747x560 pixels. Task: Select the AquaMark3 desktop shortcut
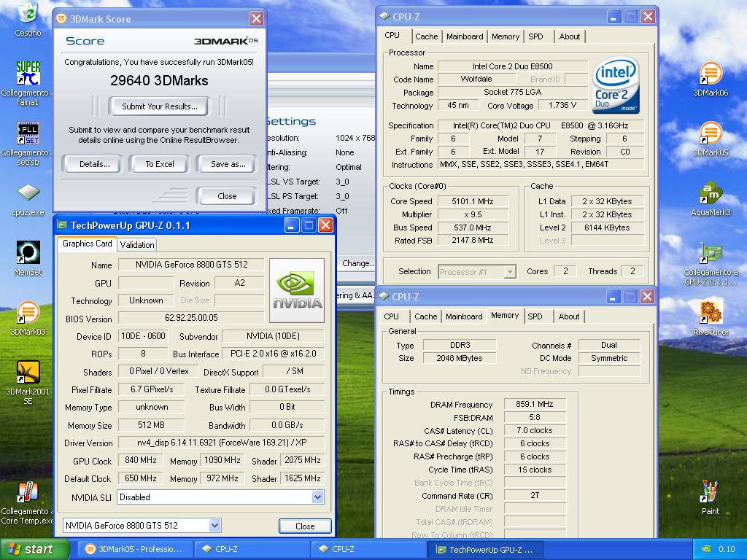(711, 198)
